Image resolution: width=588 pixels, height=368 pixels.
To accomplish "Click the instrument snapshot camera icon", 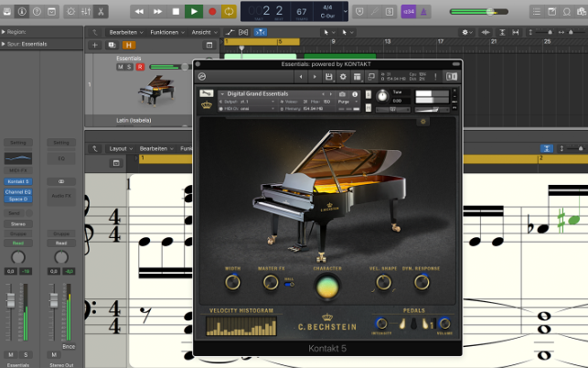I will click(342, 94).
